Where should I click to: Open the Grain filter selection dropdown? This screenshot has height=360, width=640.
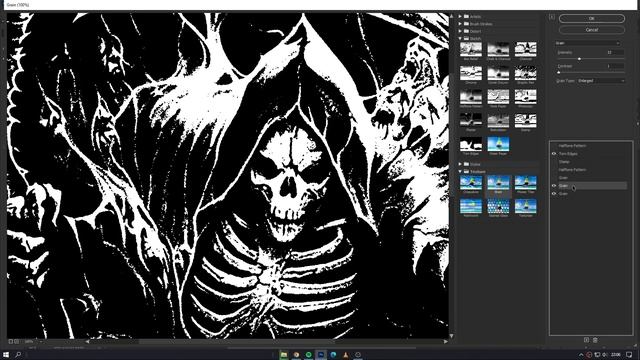[x=588, y=43]
